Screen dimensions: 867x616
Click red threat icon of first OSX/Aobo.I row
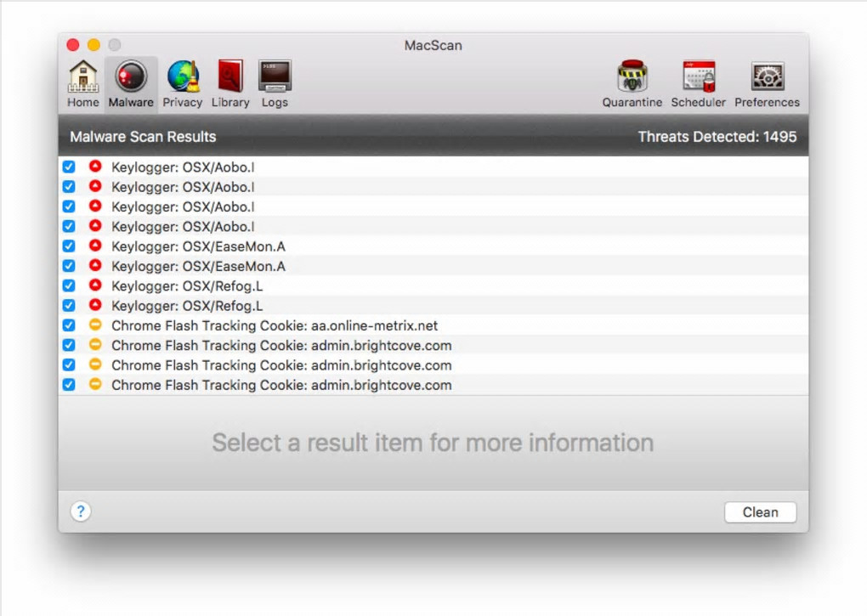click(x=95, y=166)
